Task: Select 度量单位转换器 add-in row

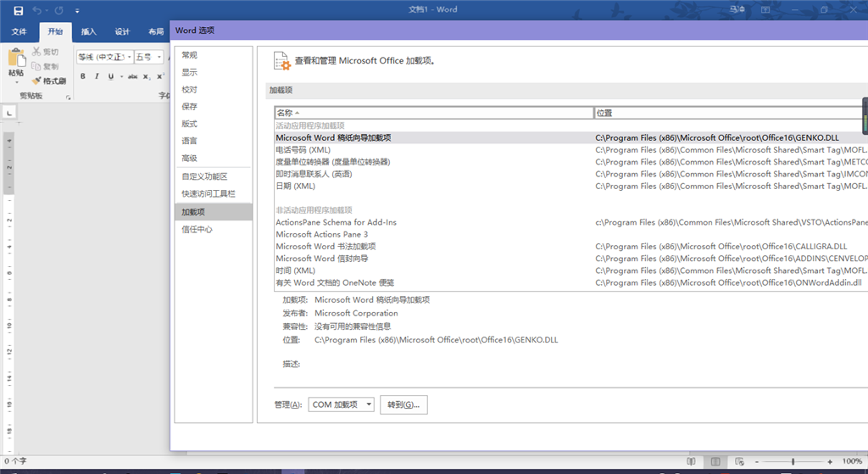Action: [570, 162]
